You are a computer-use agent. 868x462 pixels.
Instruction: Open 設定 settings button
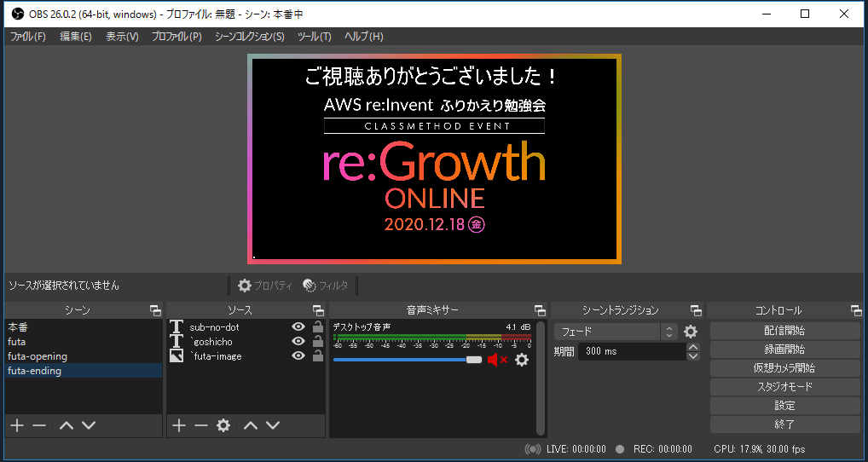[x=784, y=406]
